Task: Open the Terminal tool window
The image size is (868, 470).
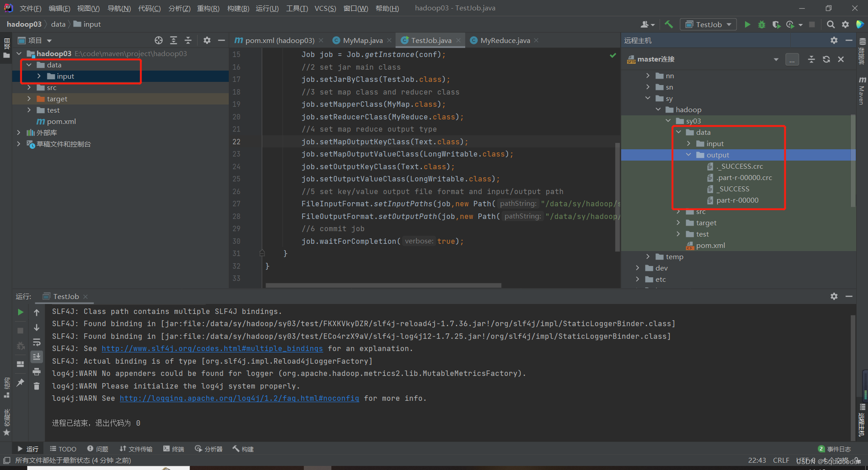Action: (174, 449)
